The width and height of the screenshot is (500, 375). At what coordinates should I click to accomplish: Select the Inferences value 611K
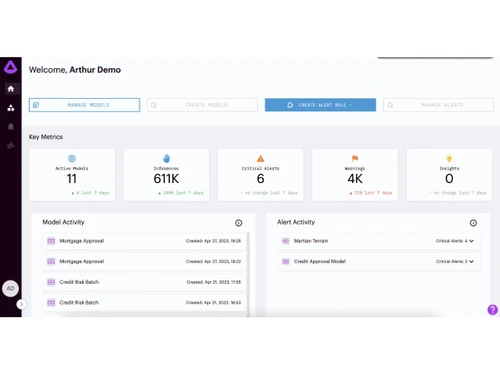(166, 179)
